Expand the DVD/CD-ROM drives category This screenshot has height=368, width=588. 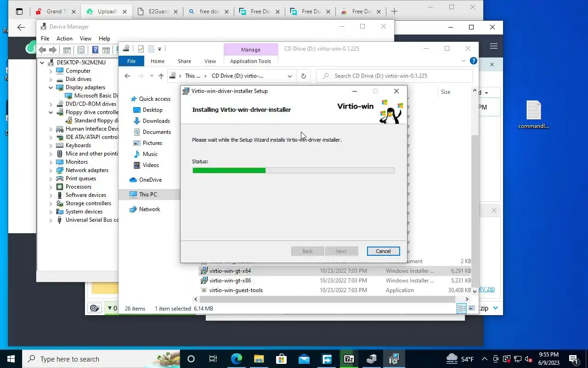[x=51, y=104]
